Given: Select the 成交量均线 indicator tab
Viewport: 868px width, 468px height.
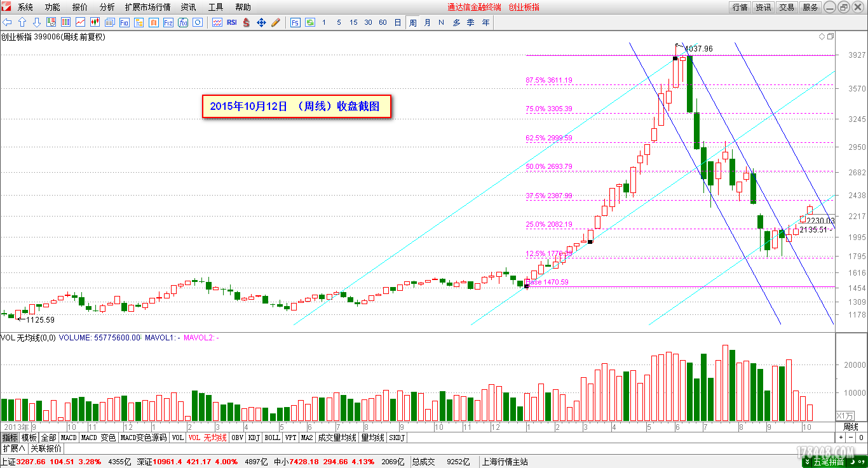Looking at the screenshot, I should click(337, 438).
